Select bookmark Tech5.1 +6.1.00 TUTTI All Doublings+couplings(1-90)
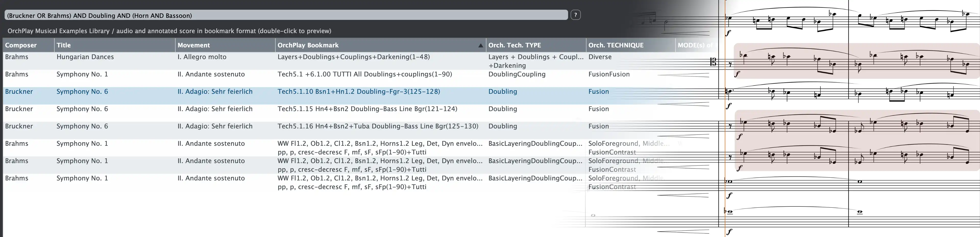980x237 pixels. tap(364, 74)
